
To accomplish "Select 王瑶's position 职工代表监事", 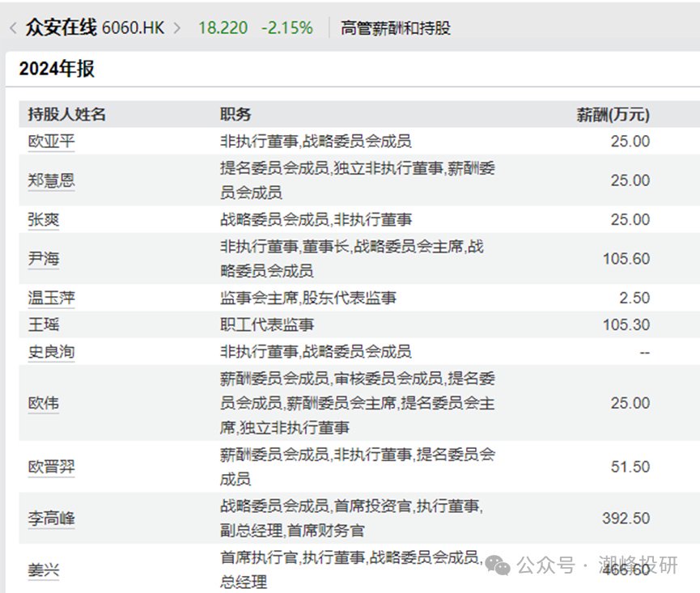I will (267, 324).
